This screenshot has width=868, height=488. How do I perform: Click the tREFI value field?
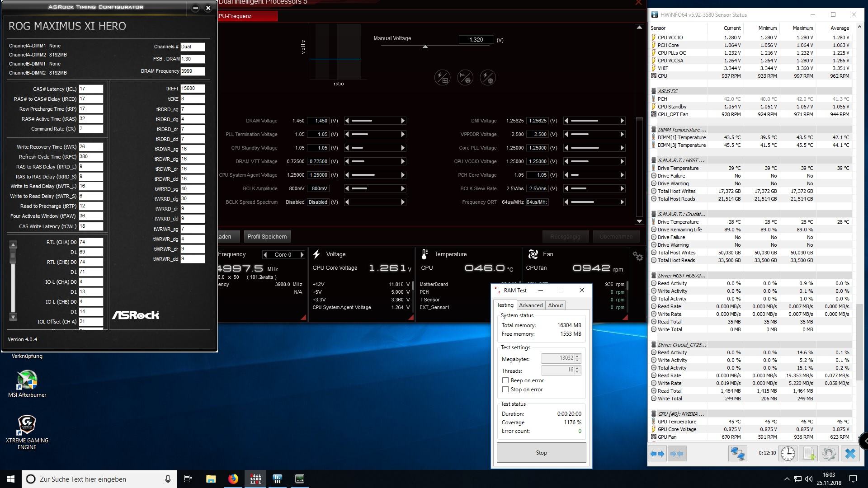click(x=193, y=89)
